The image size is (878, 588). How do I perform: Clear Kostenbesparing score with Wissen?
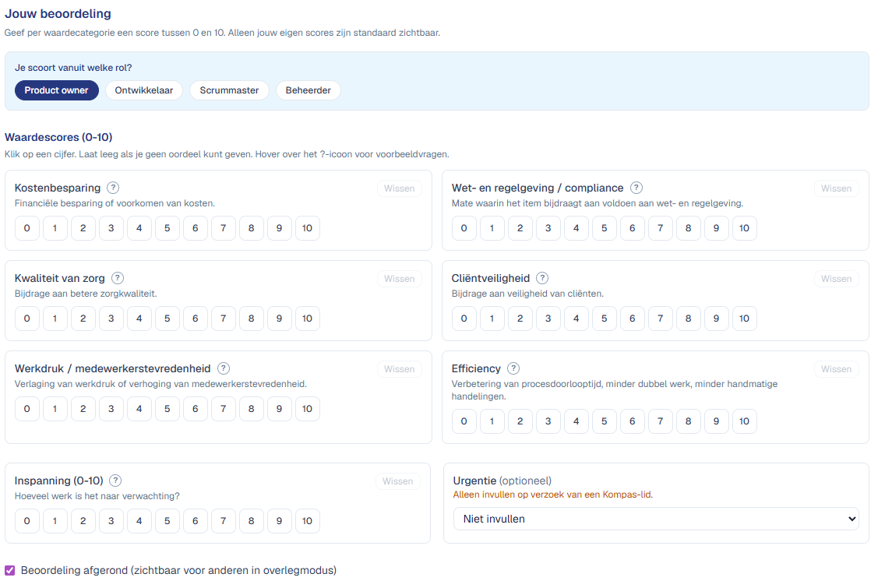coord(399,188)
